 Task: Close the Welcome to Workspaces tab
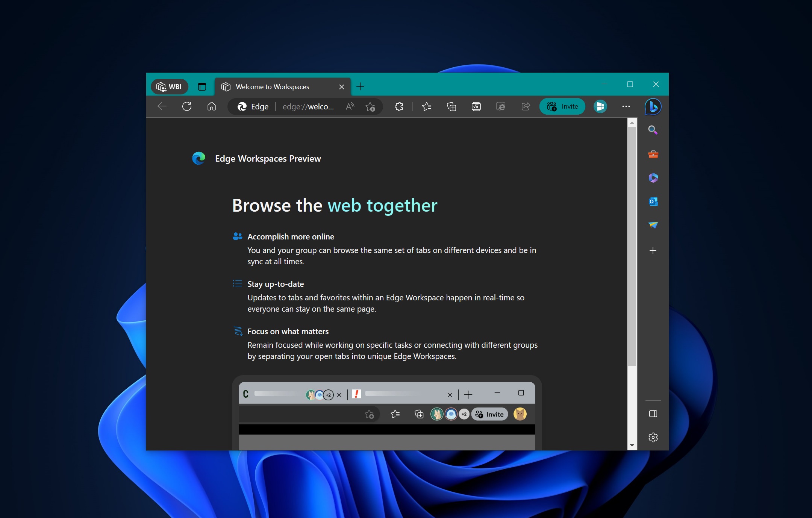(x=341, y=87)
